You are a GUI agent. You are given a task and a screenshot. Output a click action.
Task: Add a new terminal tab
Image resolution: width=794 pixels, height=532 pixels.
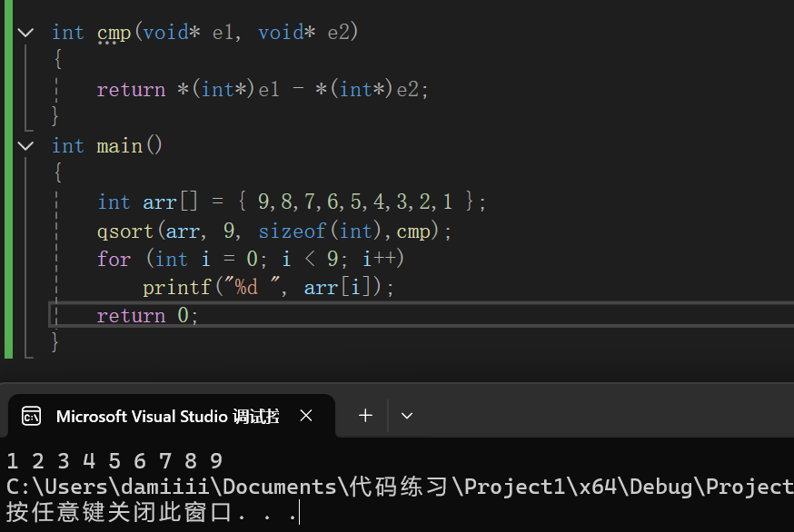(x=365, y=416)
